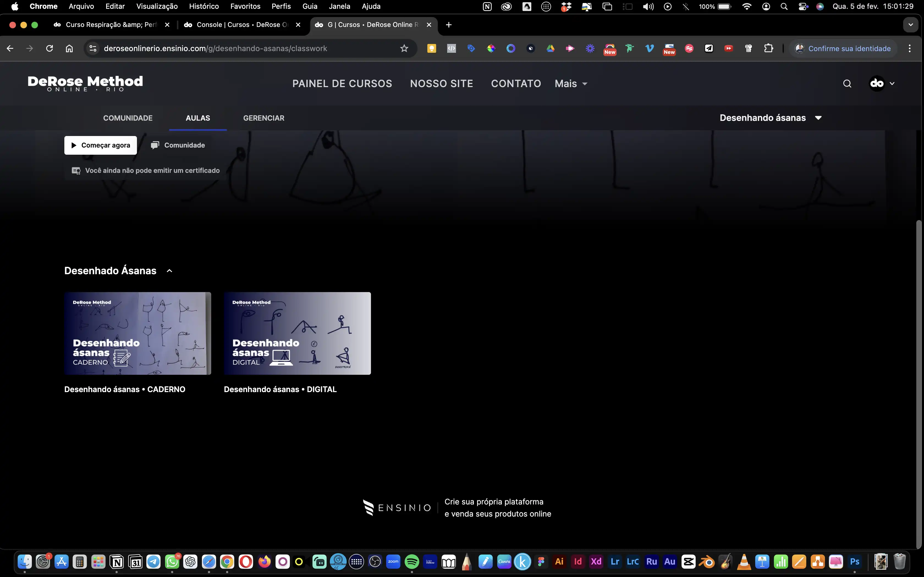924x577 pixels.
Task: Bookmark page with the star icon
Action: coord(404,48)
